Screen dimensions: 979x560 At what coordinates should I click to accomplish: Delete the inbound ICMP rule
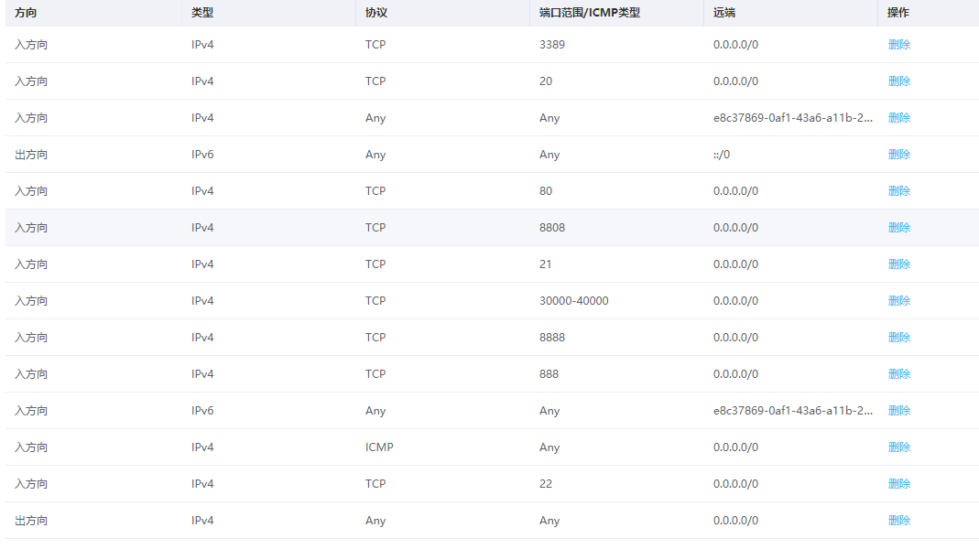[898, 447]
